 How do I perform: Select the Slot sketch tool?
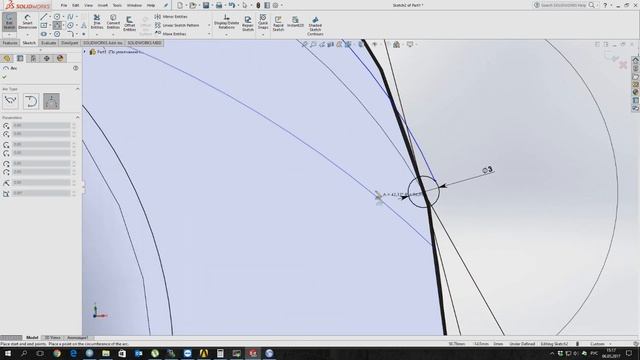pos(44,34)
